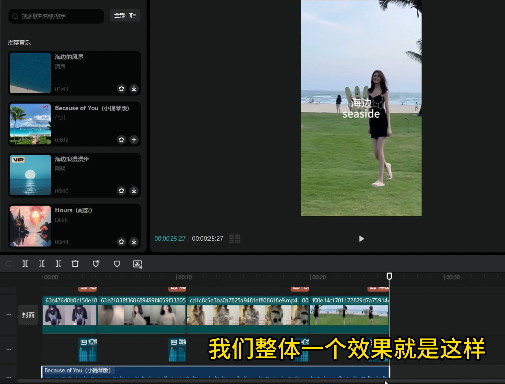This screenshot has width=505, height=384.
Task: Click the add marker shield icon
Action: [96, 264]
